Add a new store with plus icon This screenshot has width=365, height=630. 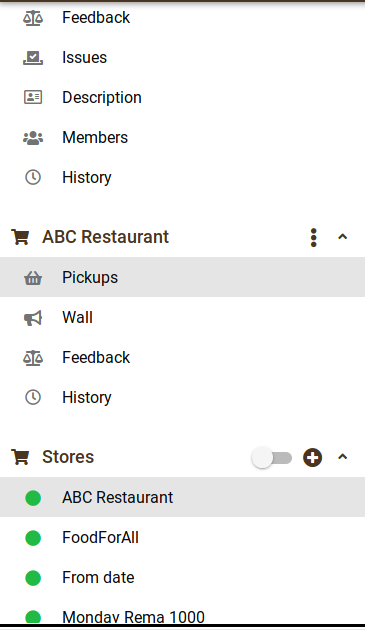pos(312,458)
